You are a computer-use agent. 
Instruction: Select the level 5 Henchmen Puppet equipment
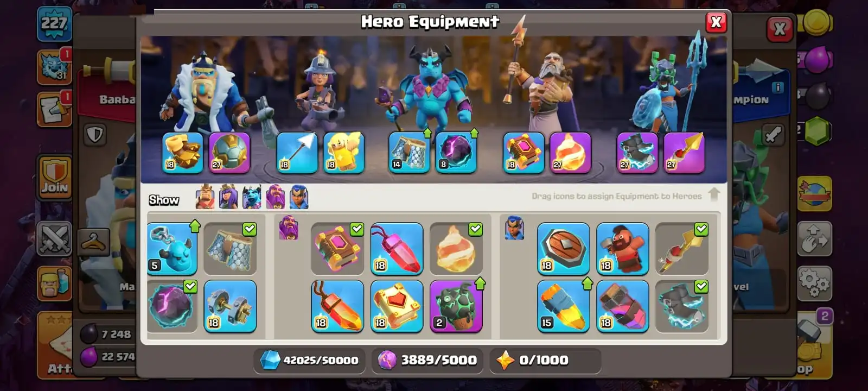tap(172, 248)
